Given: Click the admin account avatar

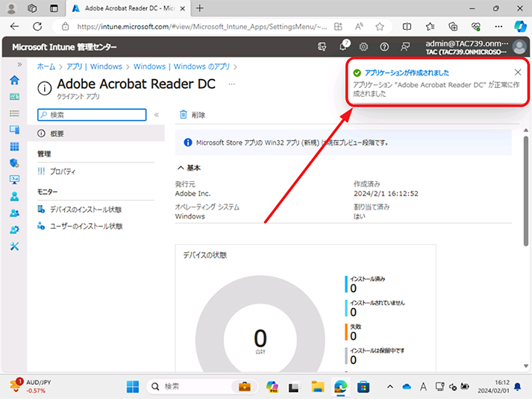Looking at the screenshot, I should tap(519, 47).
